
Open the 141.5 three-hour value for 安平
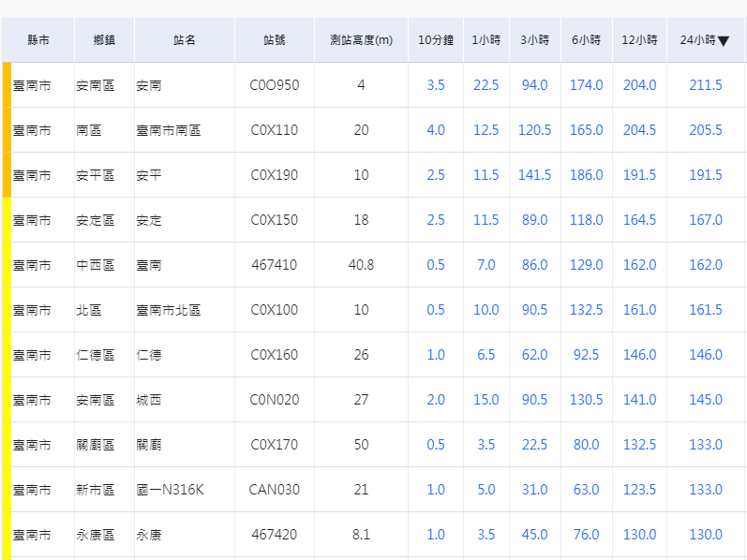point(534,175)
